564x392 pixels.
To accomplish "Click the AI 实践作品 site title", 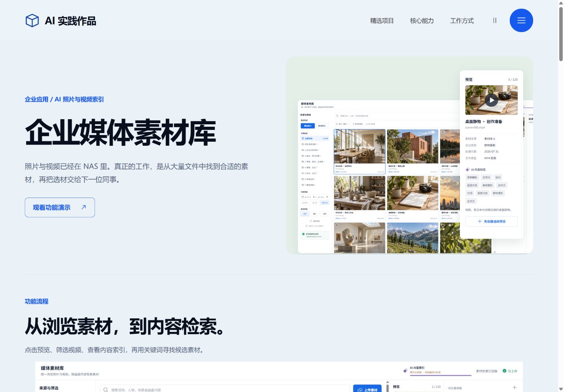I will click(x=70, y=21).
